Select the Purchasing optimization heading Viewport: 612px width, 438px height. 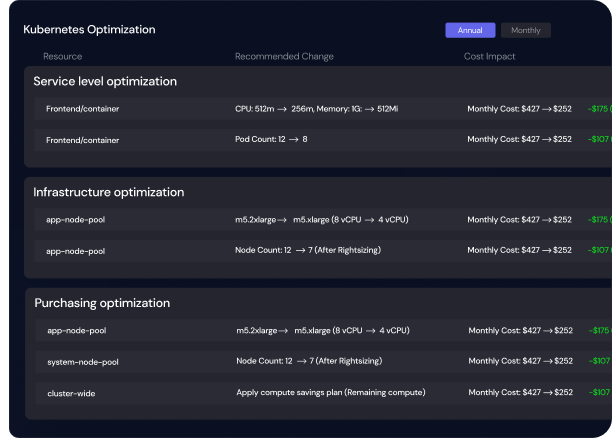click(102, 303)
